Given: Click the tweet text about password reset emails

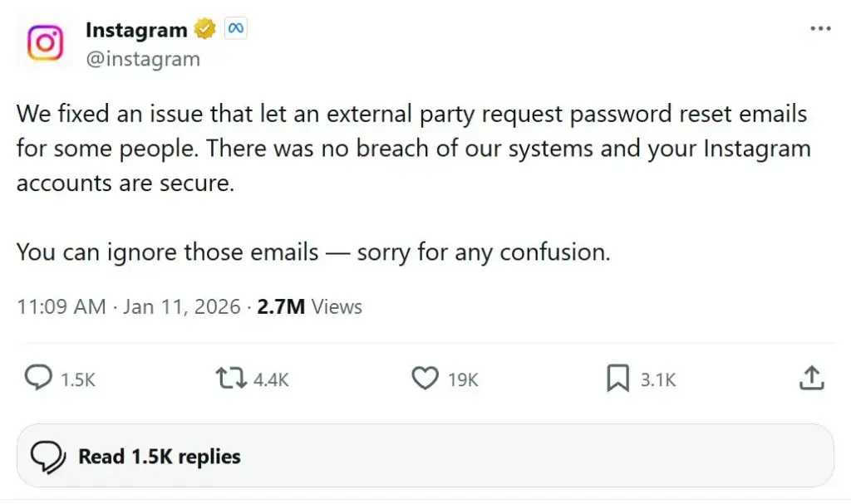Looking at the screenshot, I should pyautogui.click(x=412, y=149).
